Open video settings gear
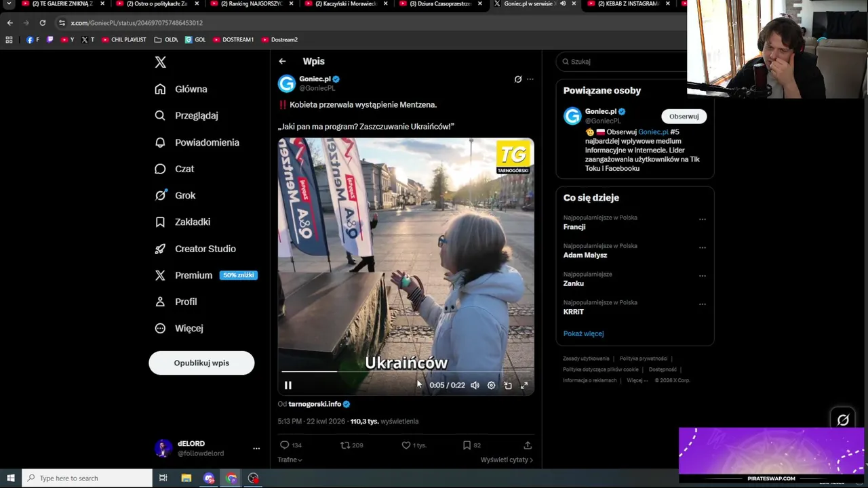Screen dimensions: 868x488 491,385
